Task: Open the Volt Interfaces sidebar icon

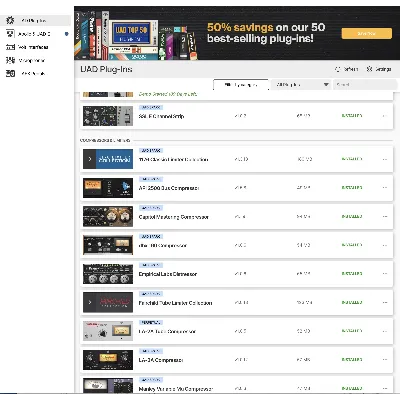Action: (10, 47)
